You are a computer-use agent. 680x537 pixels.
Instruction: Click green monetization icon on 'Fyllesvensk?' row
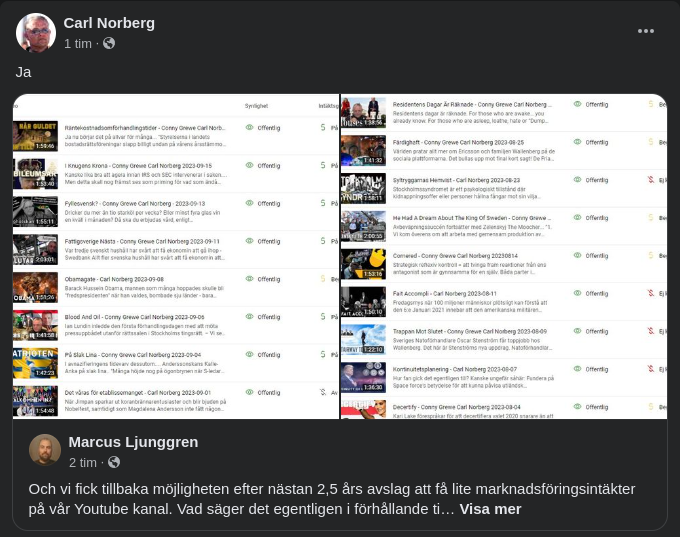(323, 203)
